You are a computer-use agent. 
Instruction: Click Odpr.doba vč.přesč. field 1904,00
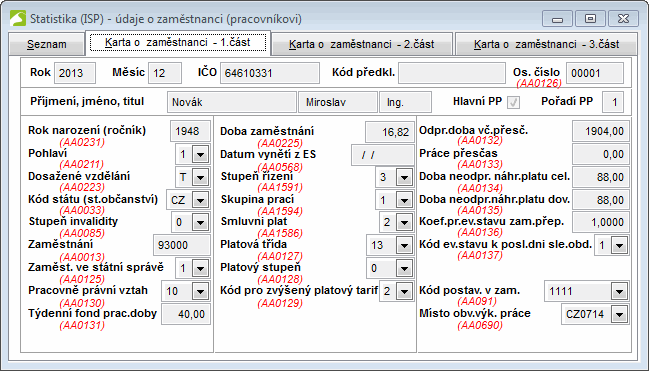click(601, 132)
